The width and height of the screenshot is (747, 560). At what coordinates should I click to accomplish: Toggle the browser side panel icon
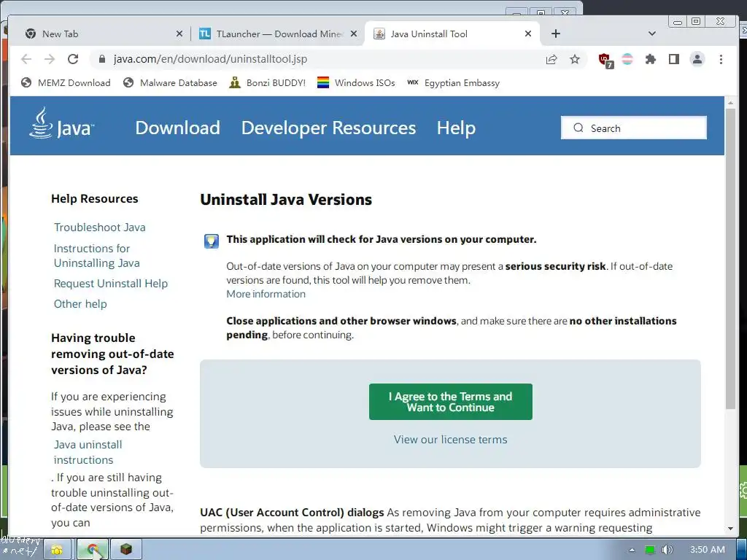pos(673,59)
